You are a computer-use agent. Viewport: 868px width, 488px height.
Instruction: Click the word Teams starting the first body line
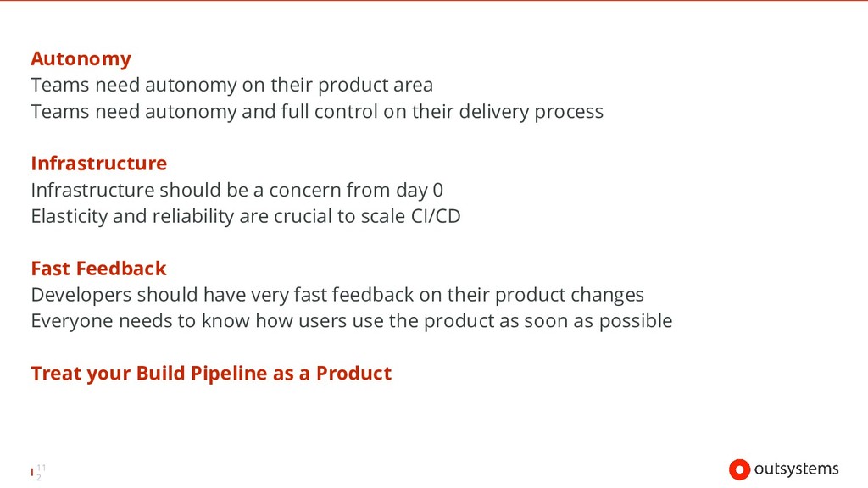pyautogui.click(x=60, y=86)
